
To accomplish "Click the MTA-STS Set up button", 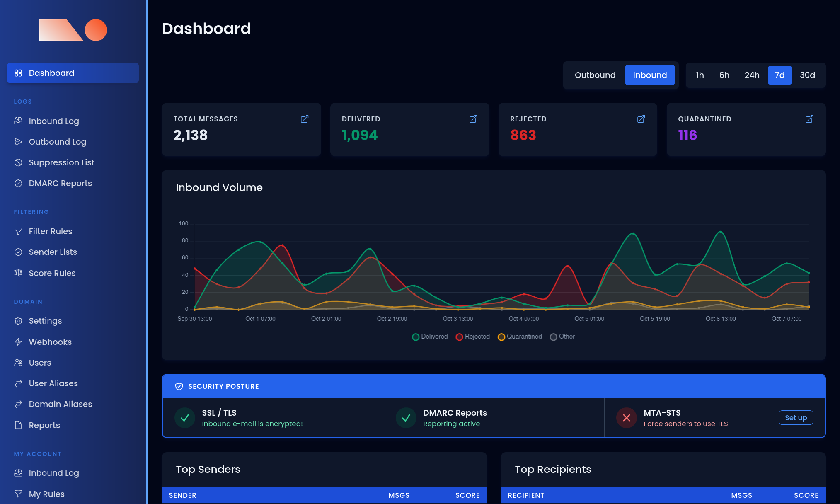I will (796, 418).
